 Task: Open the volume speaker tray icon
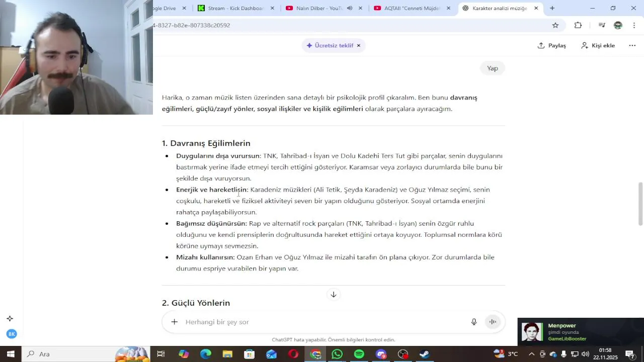click(585, 354)
